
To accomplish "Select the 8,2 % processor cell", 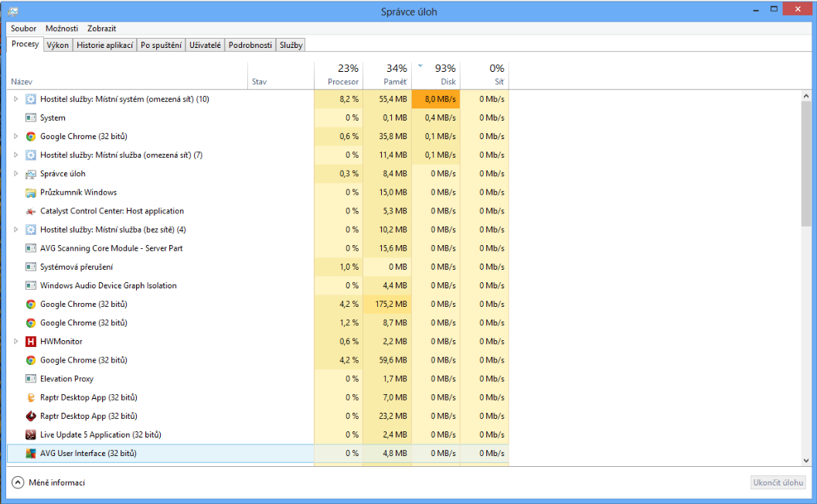I will [339, 99].
